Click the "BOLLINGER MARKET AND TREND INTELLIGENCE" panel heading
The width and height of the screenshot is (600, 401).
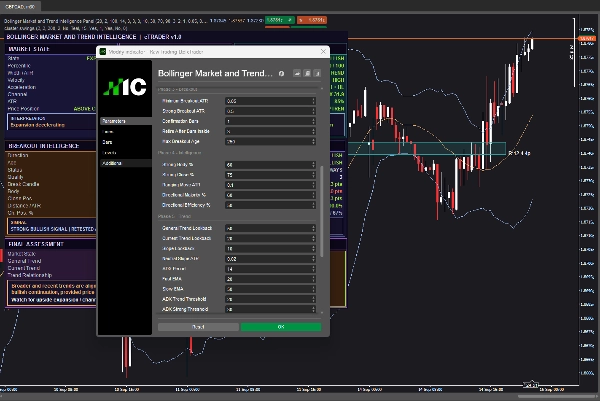[71, 37]
